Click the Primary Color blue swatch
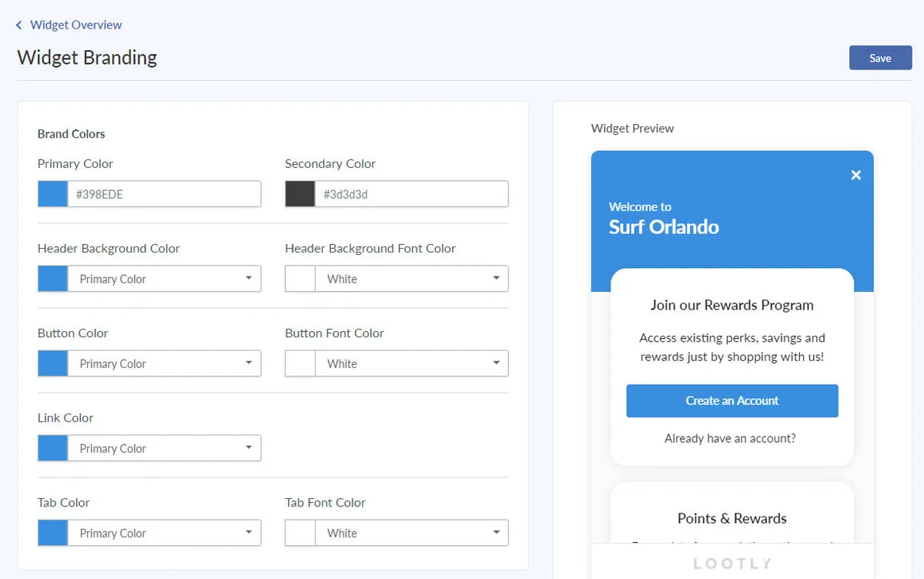924x579 pixels. pos(53,194)
